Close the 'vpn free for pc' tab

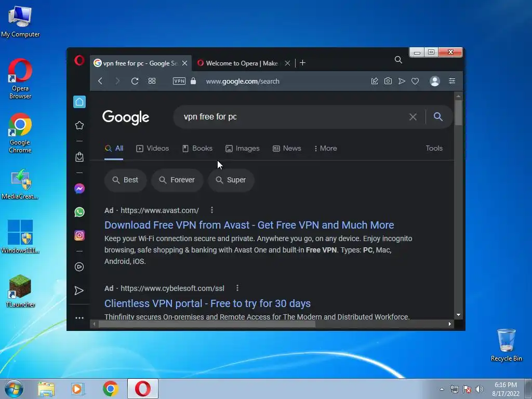(x=184, y=63)
